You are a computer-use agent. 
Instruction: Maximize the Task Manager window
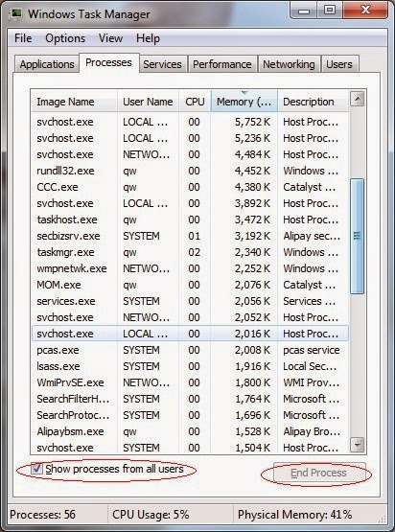point(330,10)
